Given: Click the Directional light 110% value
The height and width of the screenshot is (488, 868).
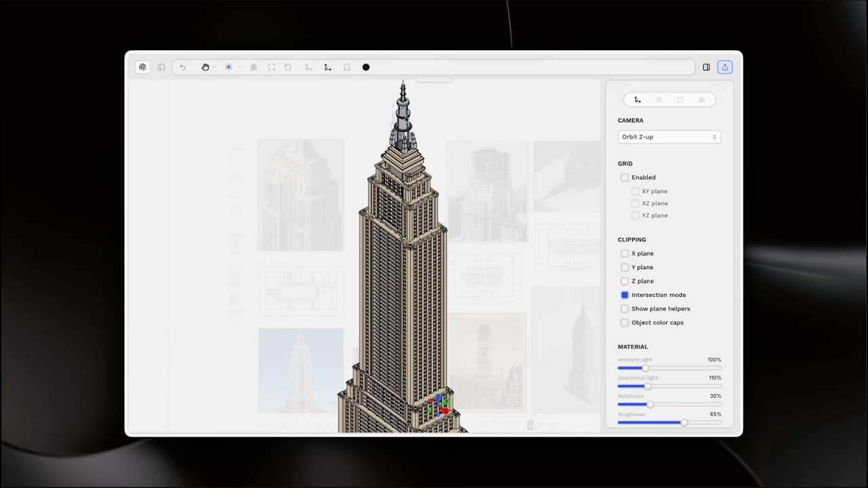Looking at the screenshot, I should [715, 378].
